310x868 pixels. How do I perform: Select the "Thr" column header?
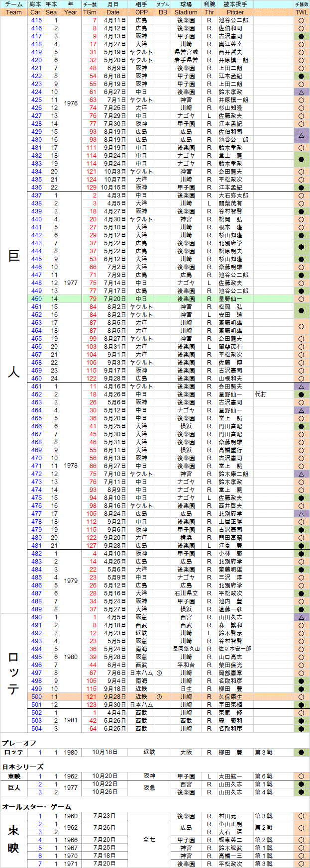pos(209,12)
